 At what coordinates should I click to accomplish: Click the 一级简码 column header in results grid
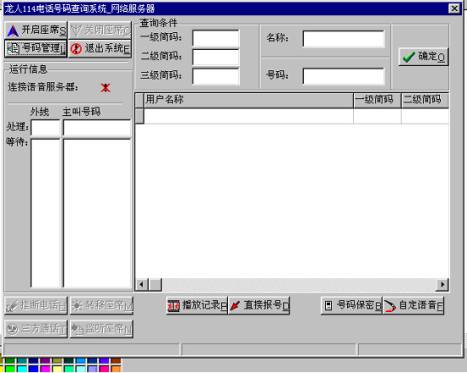click(377, 100)
